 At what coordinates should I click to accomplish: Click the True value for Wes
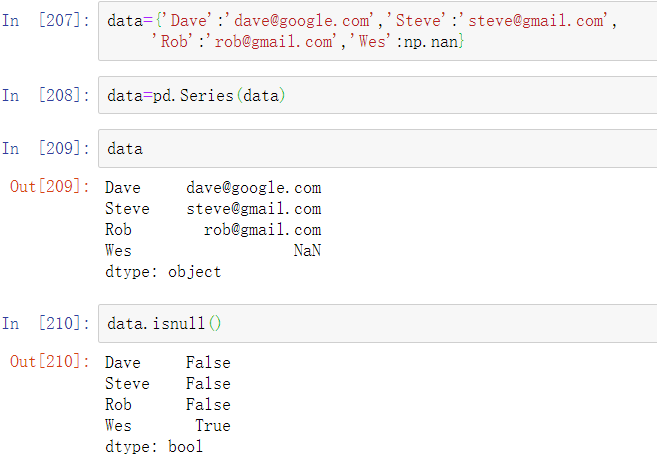[x=213, y=426]
